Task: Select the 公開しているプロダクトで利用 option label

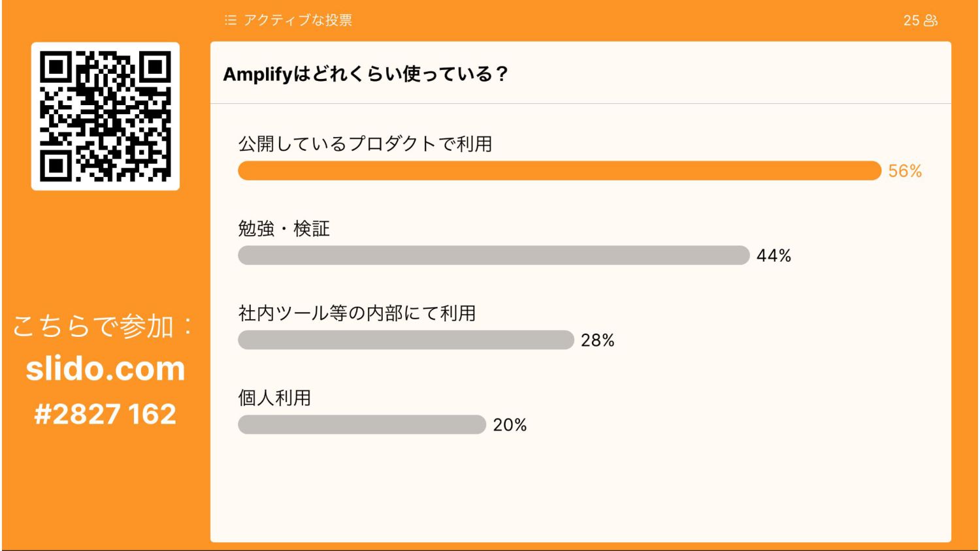Action: (x=365, y=144)
